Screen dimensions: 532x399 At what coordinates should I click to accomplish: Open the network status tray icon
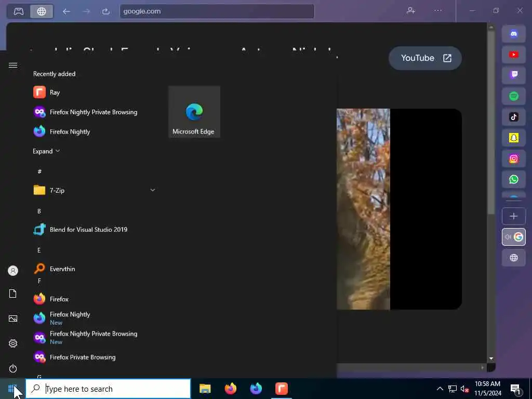[x=453, y=389]
